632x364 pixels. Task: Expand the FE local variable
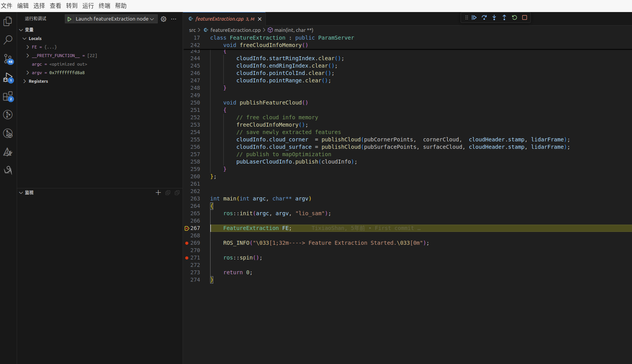pos(28,47)
